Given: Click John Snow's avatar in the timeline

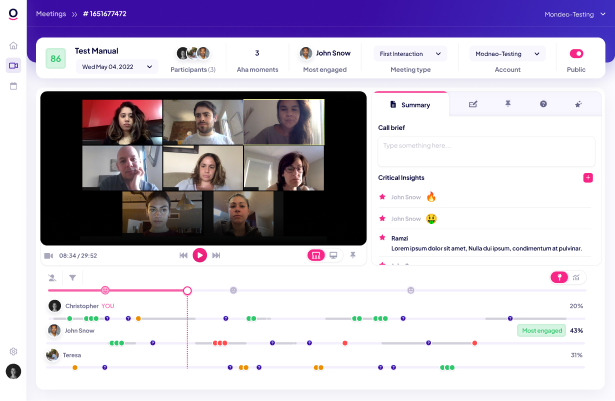Looking at the screenshot, I should 54,330.
